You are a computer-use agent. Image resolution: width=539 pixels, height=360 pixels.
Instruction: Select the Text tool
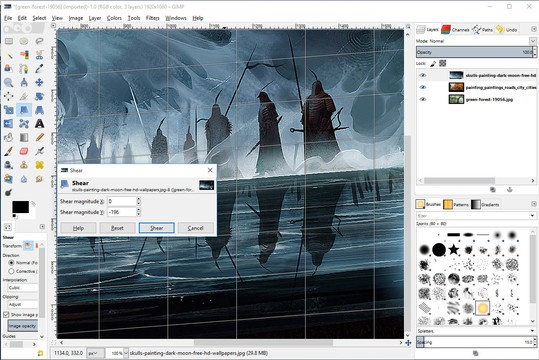click(x=39, y=124)
